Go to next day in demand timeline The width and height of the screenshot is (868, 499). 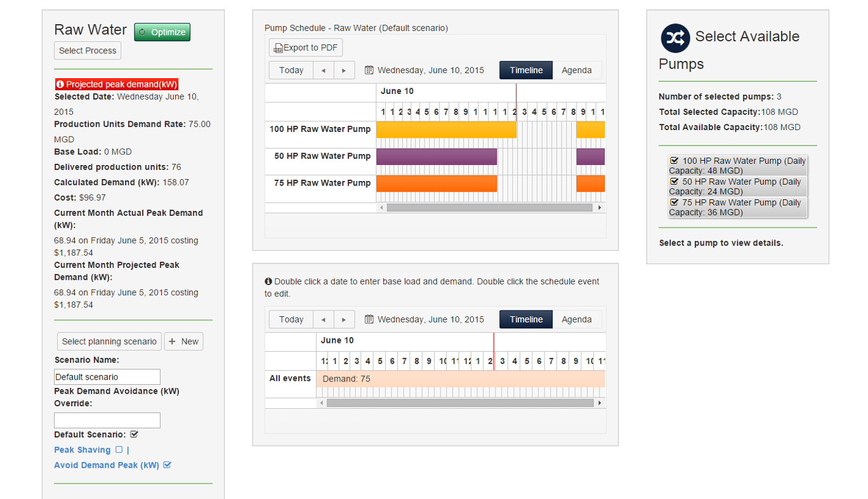(x=344, y=319)
